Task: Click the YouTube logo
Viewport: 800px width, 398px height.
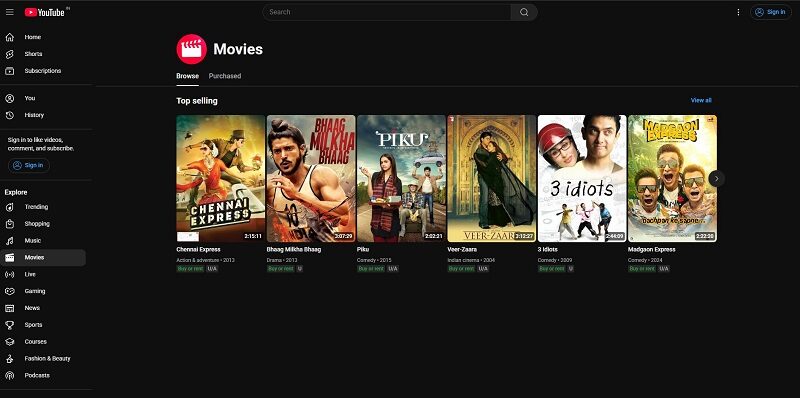Action: point(45,12)
